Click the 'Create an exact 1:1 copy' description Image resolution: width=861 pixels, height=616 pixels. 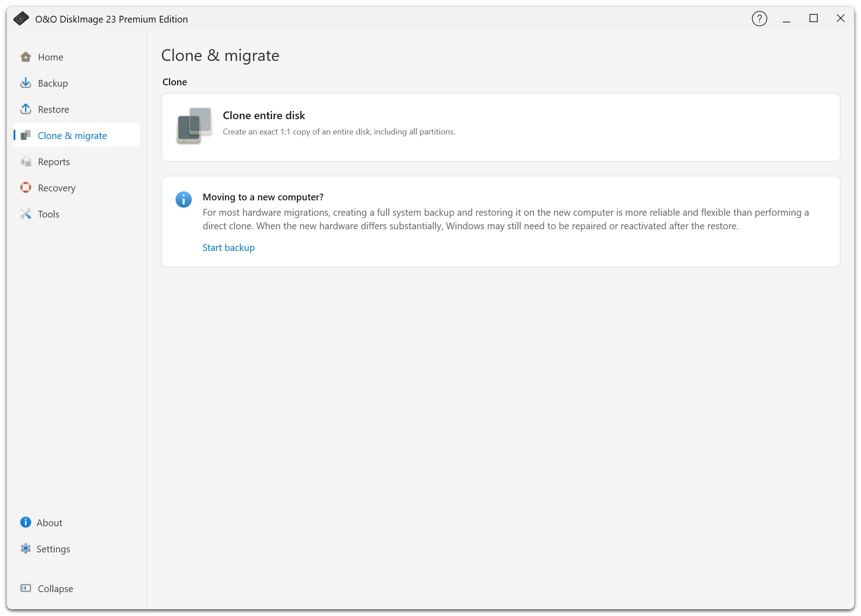click(x=339, y=132)
